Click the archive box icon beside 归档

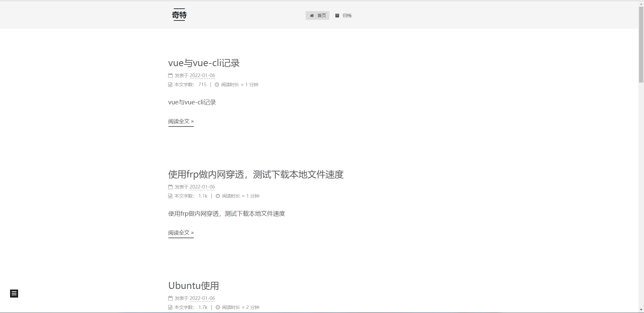337,15
